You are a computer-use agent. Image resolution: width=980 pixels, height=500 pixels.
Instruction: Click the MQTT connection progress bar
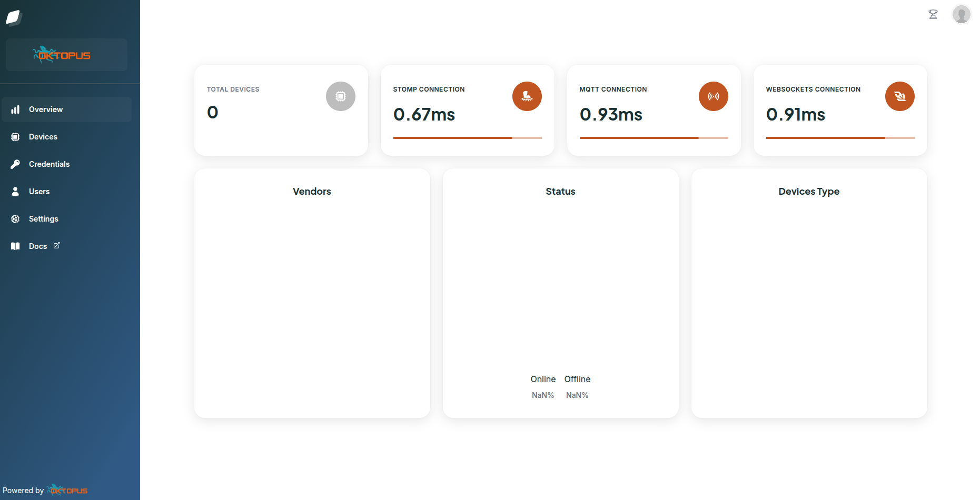coord(654,138)
